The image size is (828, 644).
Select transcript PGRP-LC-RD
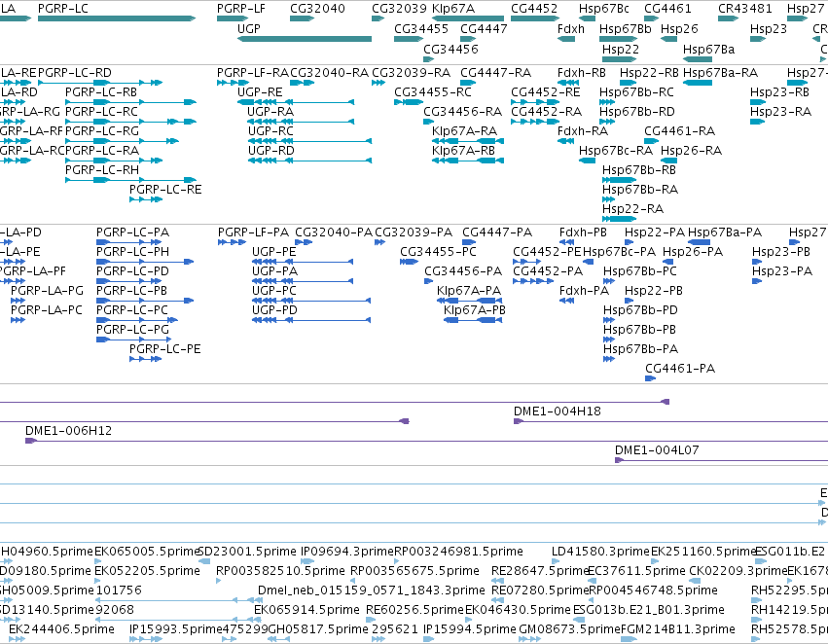pos(75,72)
